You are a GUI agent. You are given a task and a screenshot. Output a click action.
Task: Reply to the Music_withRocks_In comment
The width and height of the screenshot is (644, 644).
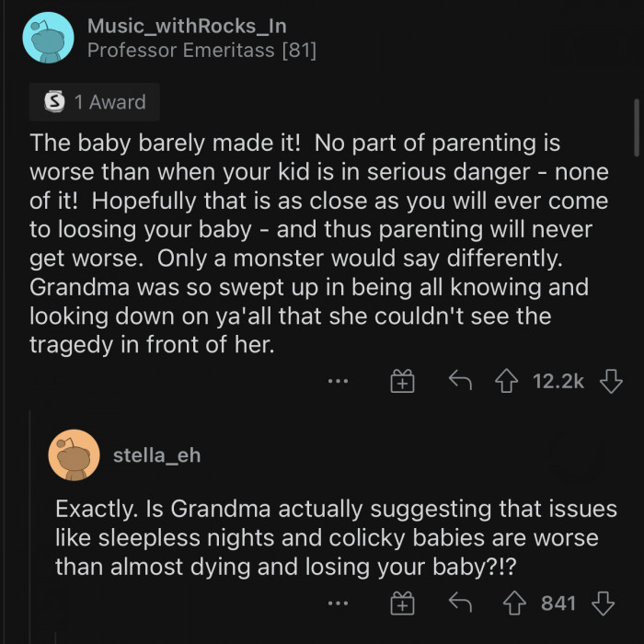coord(459,381)
